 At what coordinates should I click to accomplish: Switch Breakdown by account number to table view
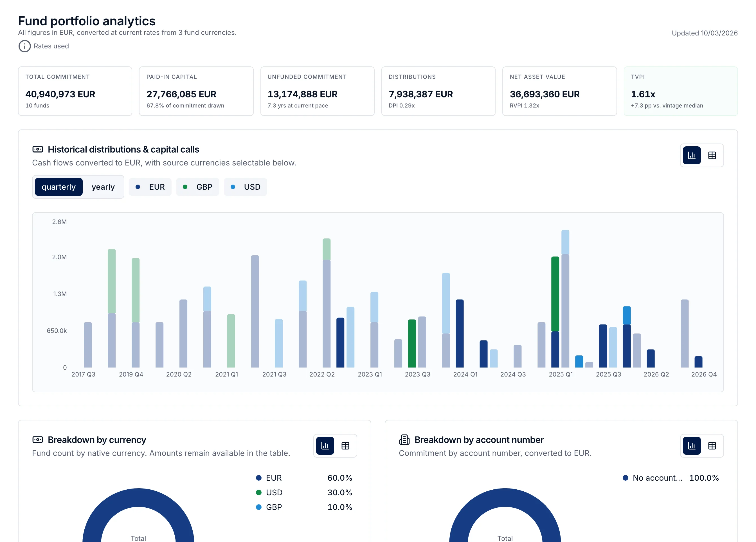(x=712, y=445)
